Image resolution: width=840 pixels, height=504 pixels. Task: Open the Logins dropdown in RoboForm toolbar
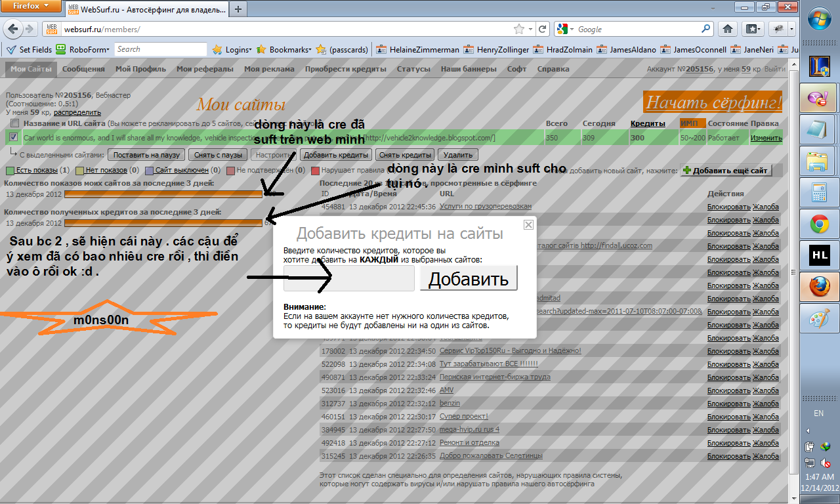pyautogui.click(x=232, y=49)
